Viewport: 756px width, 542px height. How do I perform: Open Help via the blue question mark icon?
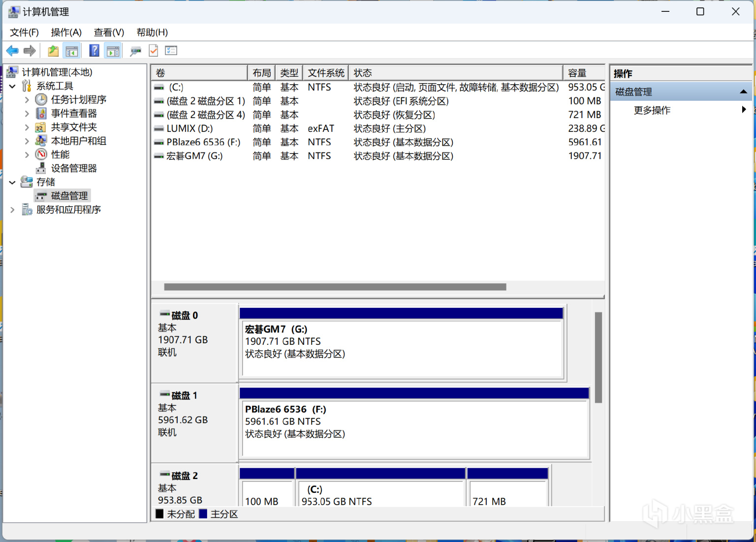coord(94,51)
